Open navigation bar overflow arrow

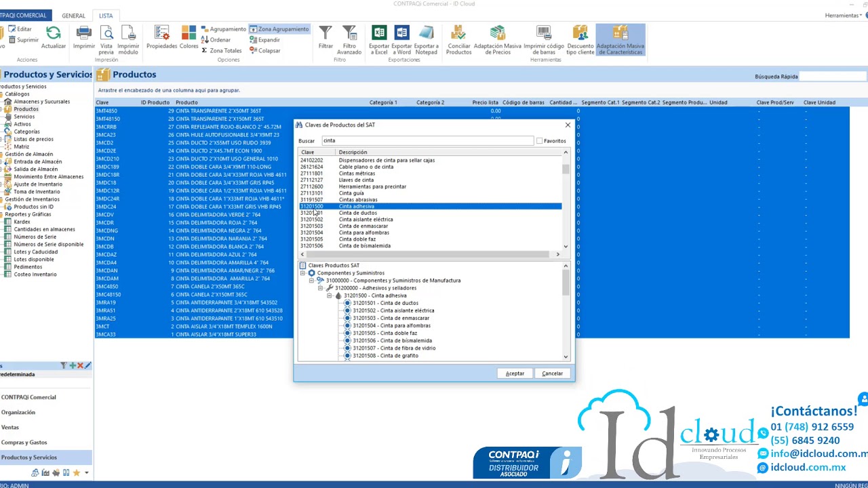coord(86,472)
